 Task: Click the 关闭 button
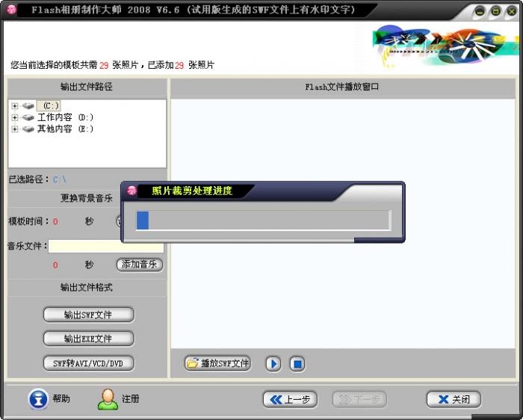(x=454, y=399)
